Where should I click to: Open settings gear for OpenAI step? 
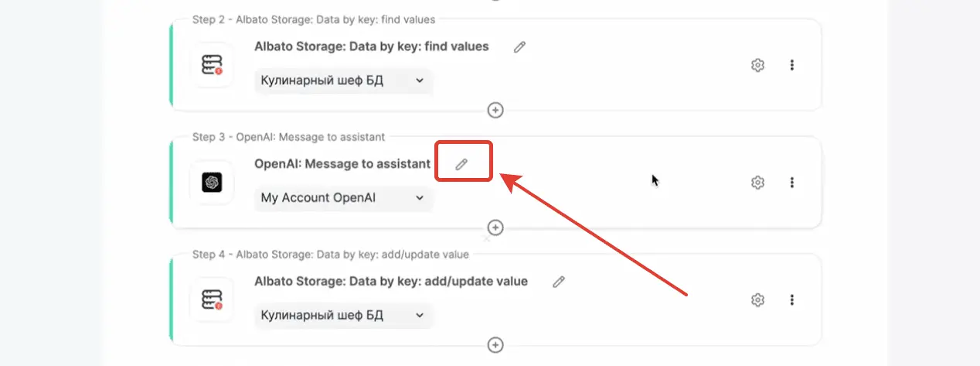(757, 183)
